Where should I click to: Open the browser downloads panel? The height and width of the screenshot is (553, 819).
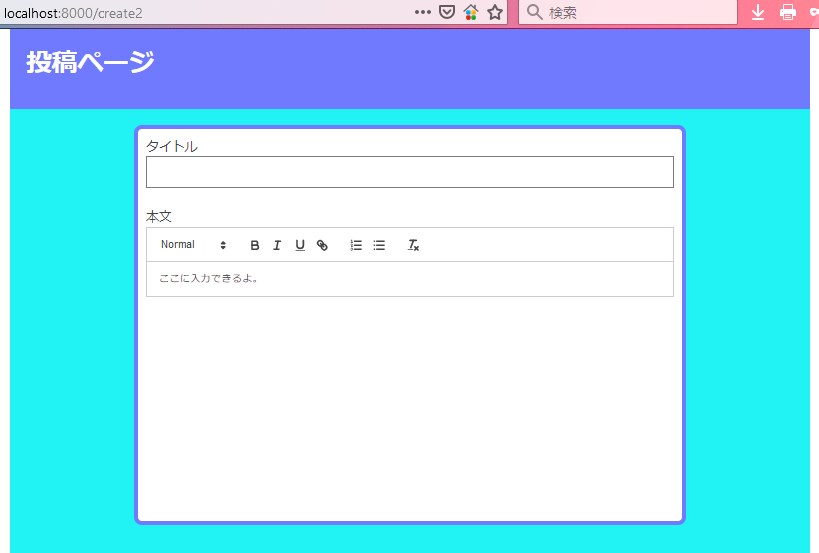click(x=758, y=12)
